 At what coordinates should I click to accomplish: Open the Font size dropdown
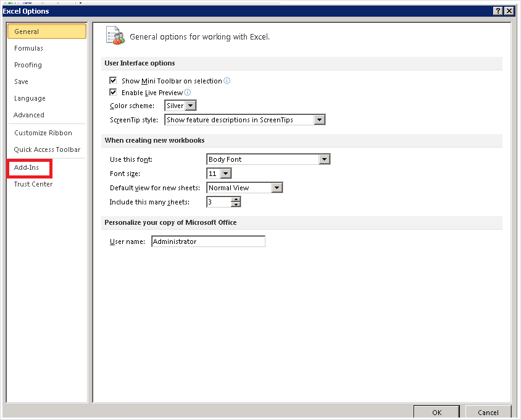pos(225,174)
